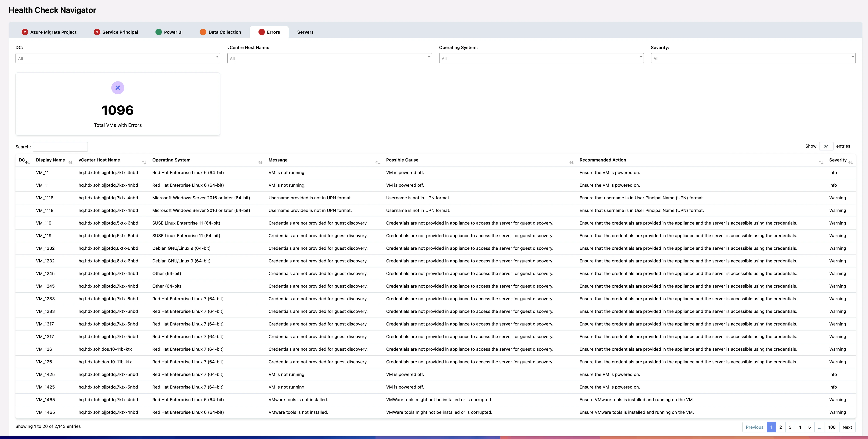Open the Data Collection tab
Image resolution: width=868 pixels, height=439 pixels.
coord(220,32)
